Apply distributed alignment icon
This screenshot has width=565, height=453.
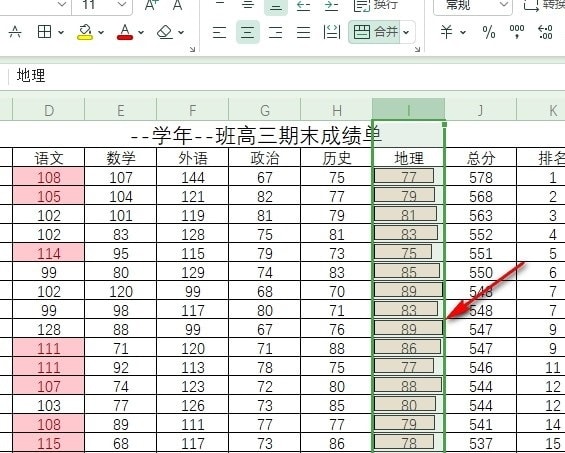[332, 32]
